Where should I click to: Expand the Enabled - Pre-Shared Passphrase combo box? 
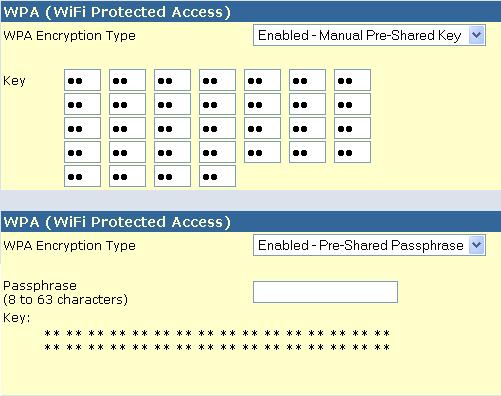[x=369, y=245]
